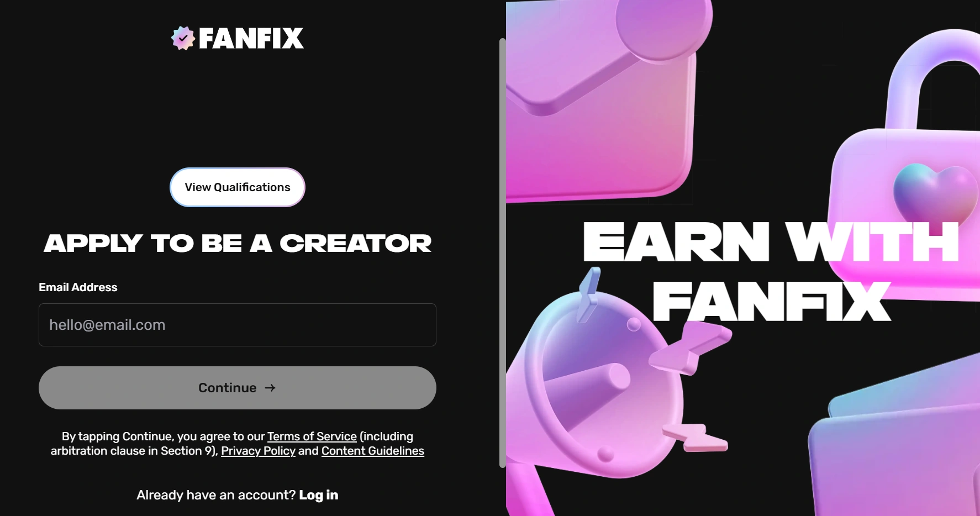The width and height of the screenshot is (980, 516).
Task: Click the Apply To Be A Creator heading
Action: point(238,243)
